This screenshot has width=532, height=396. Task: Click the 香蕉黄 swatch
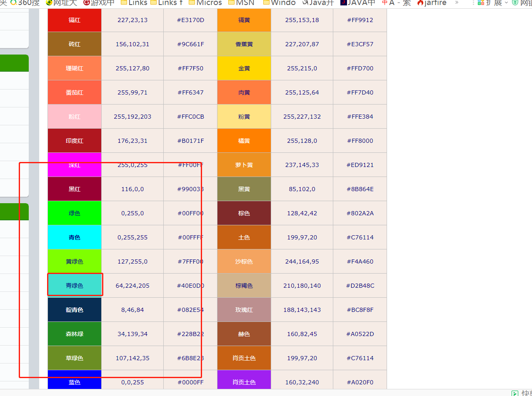(244, 44)
